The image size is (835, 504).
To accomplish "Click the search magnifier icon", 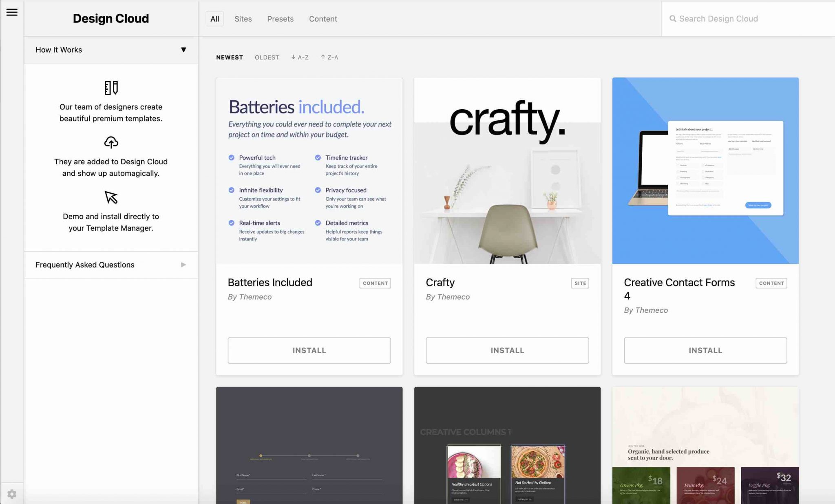I will coord(672,18).
